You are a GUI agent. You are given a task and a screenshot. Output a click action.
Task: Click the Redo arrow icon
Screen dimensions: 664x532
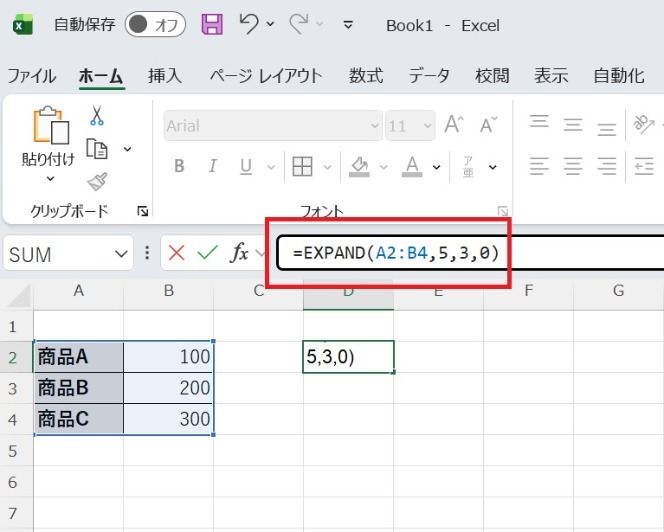click(x=299, y=24)
